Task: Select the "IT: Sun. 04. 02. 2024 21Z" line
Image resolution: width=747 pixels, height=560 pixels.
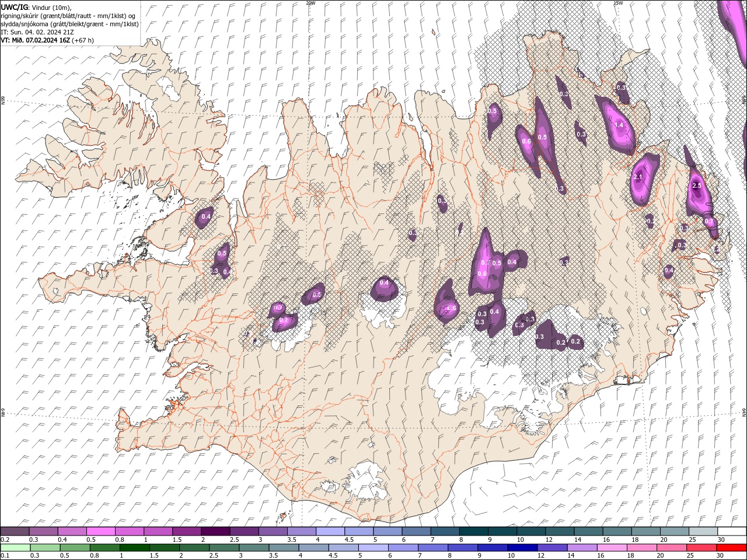Action: pos(37,32)
